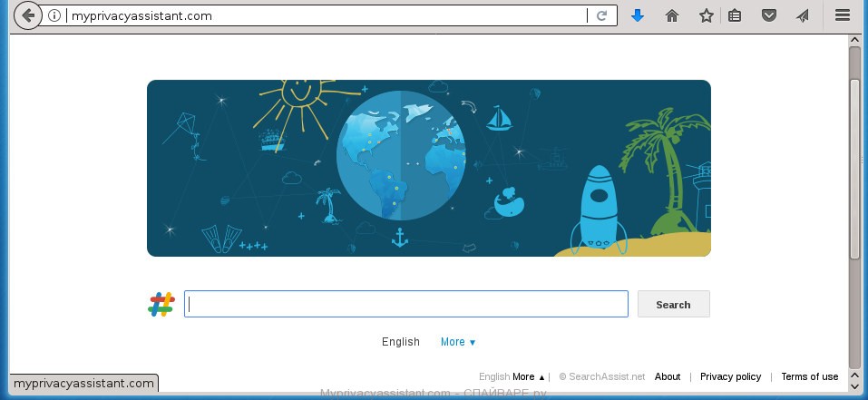
Task: Show bookmarks list icon
Action: coord(735,15)
